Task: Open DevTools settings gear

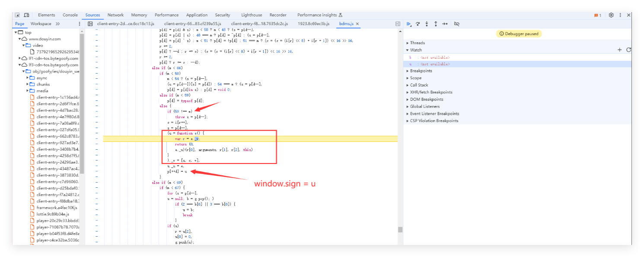Action: point(611,15)
